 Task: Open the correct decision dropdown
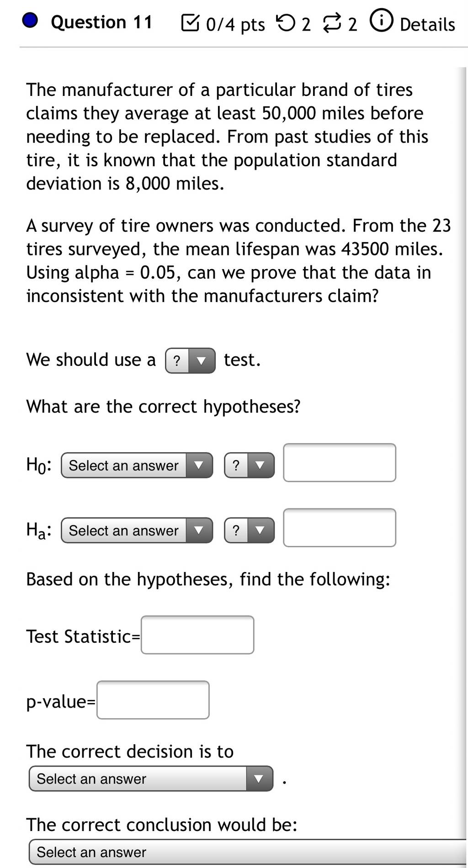click(151, 778)
